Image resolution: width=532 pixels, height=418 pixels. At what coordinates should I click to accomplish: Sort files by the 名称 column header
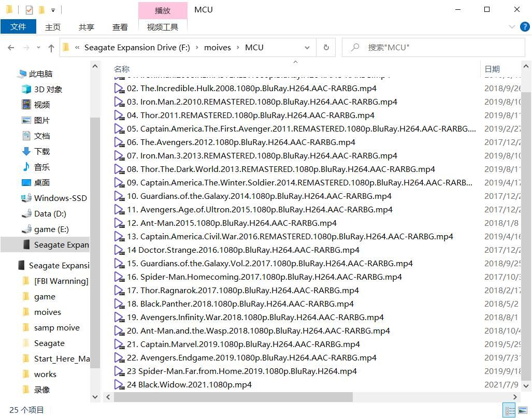122,69
